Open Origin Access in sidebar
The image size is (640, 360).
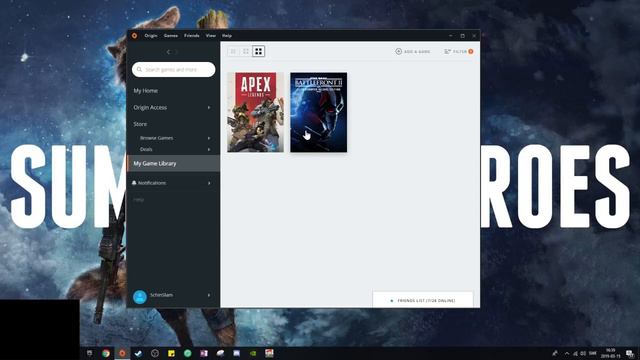click(x=150, y=107)
